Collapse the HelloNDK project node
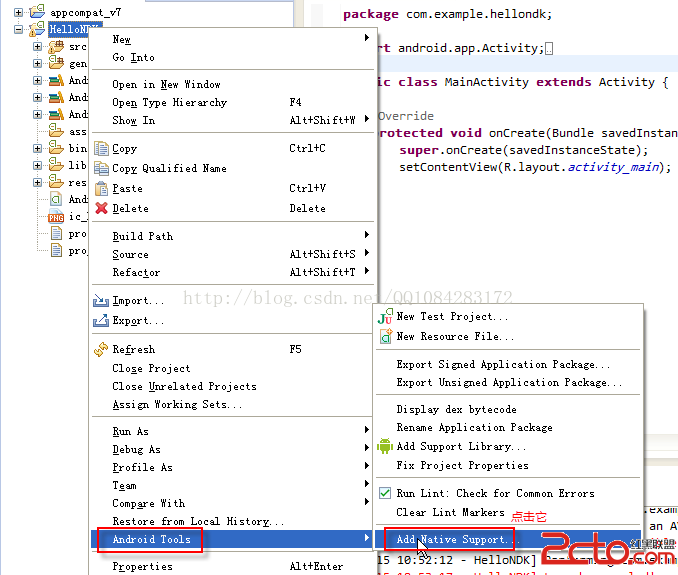The width and height of the screenshot is (678, 575). (x=20, y=30)
